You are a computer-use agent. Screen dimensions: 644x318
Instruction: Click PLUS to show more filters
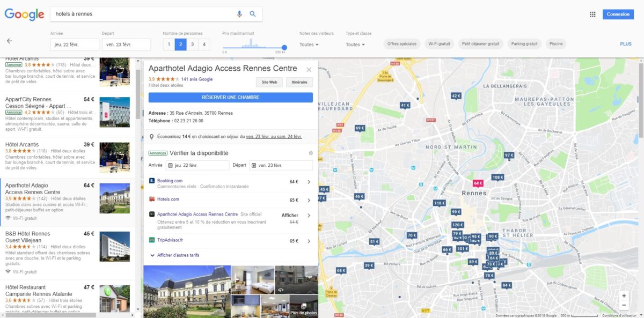coord(625,44)
